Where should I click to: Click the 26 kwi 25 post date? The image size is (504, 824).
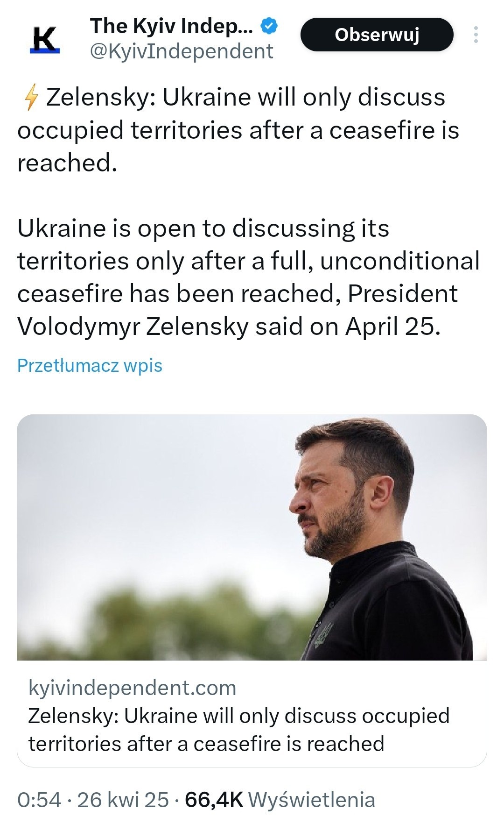coord(123,800)
